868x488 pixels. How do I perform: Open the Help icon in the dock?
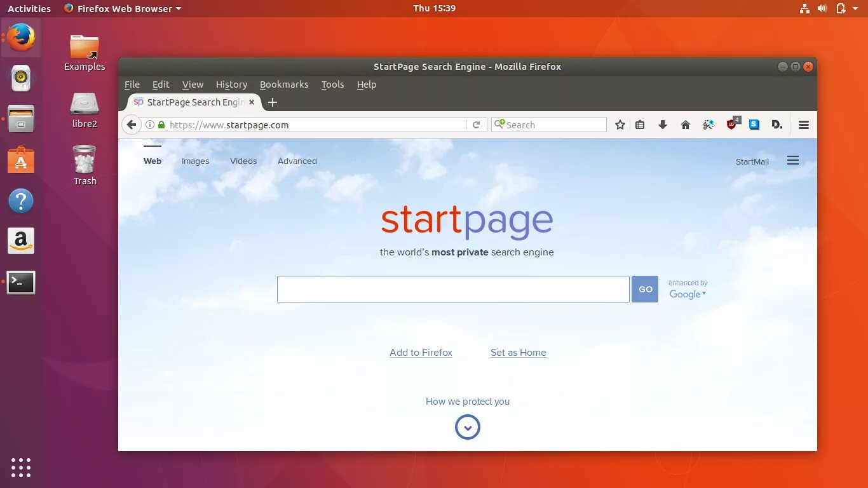(21, 201)
